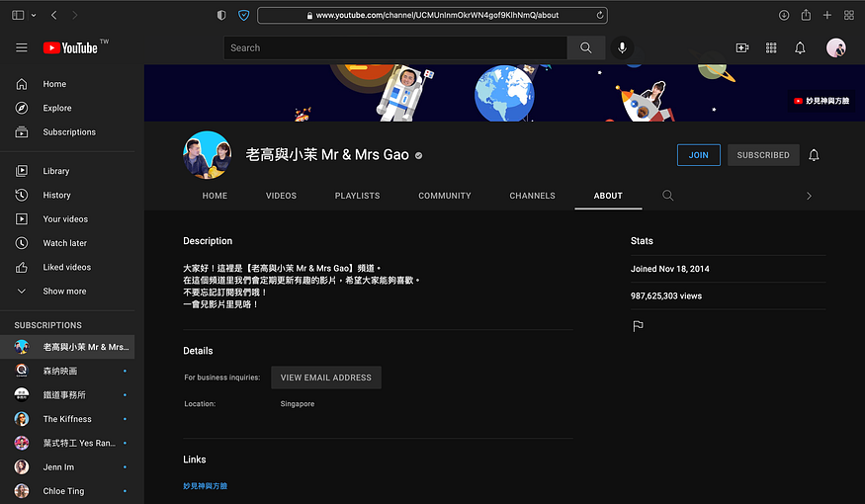
Task: Click the History clock icon
Action: [x=22, y=195]
